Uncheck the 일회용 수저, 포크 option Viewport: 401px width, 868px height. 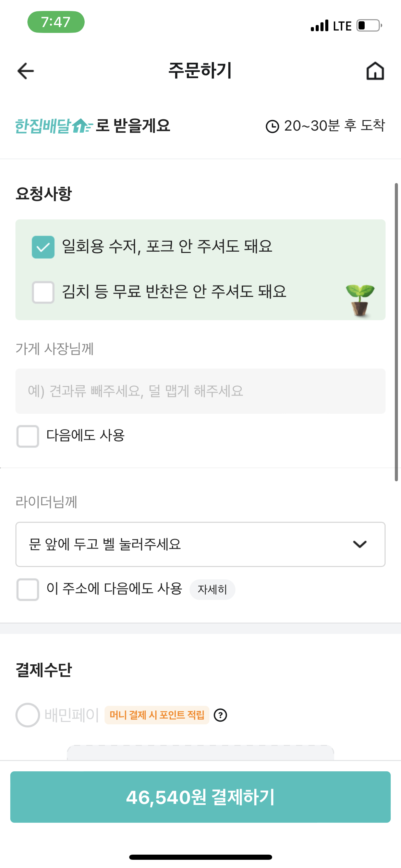pyautogui.click(x=43, y=247)
